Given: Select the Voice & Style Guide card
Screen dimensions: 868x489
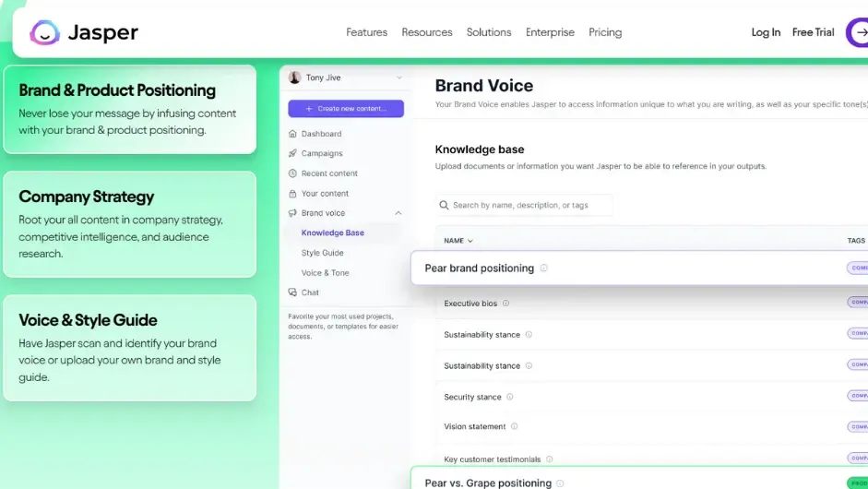Looking at the screenshot, I should (129, 347).
